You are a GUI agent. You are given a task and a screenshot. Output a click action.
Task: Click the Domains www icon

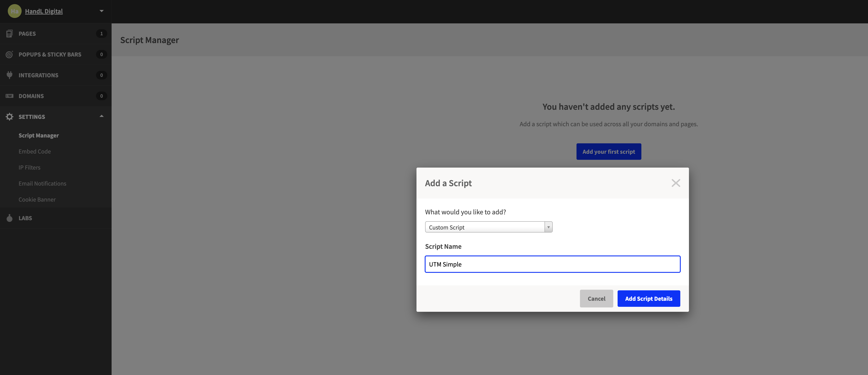point(10,96)
